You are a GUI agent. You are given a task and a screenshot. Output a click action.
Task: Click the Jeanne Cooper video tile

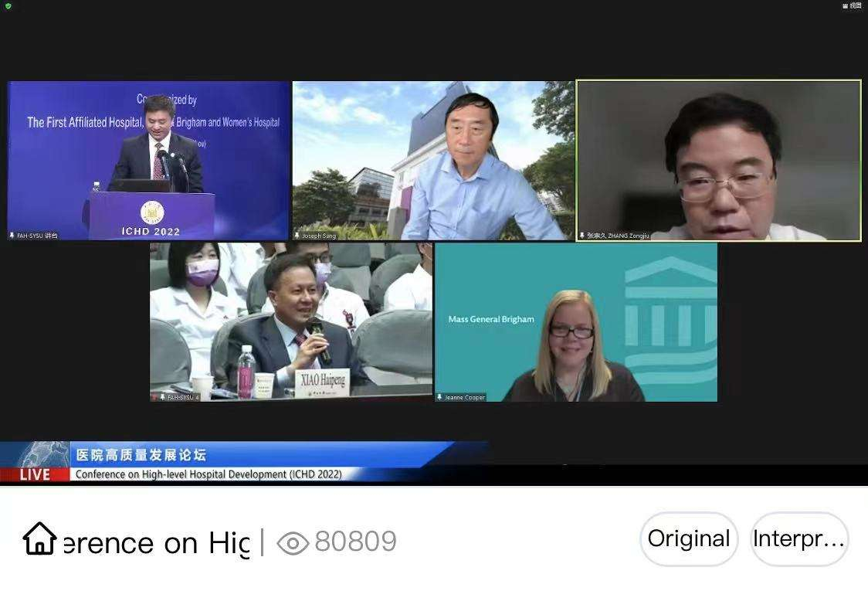click(576, 322)
